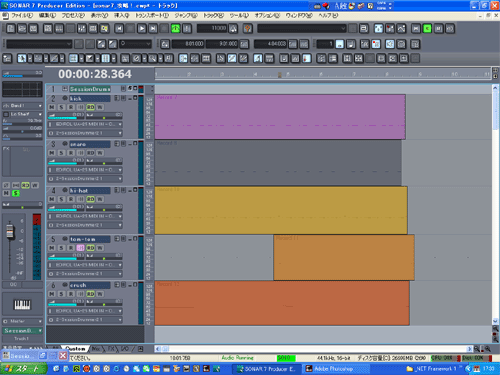Solo the snare track
Screen dimensions: 500x375
tap(61, 153)
